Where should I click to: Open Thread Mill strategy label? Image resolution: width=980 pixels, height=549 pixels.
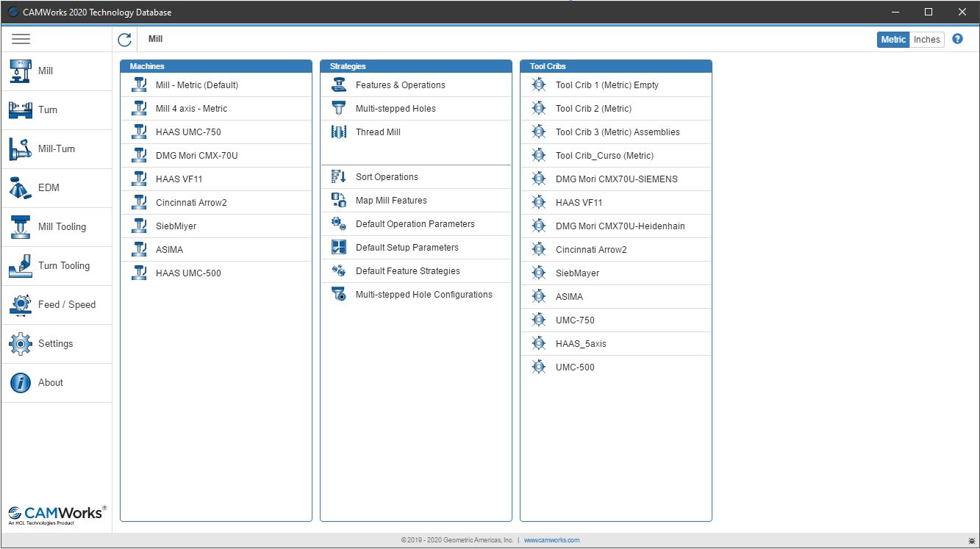click(378, 132)
